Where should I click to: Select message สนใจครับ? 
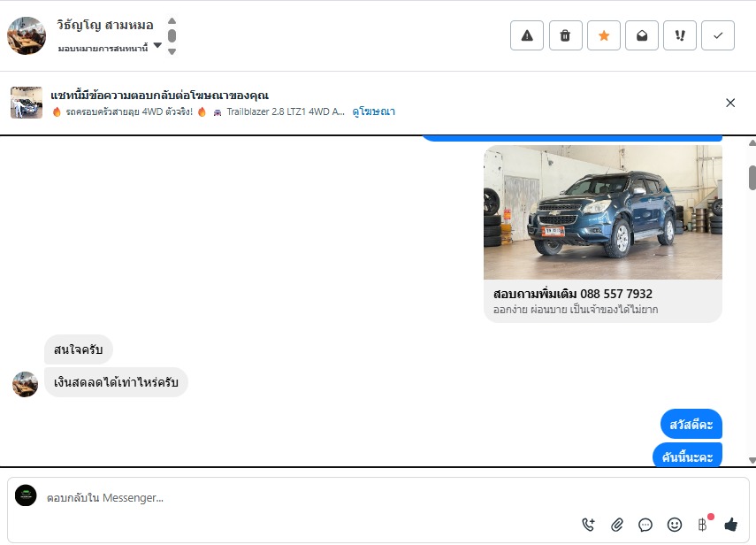coord(79,349)
